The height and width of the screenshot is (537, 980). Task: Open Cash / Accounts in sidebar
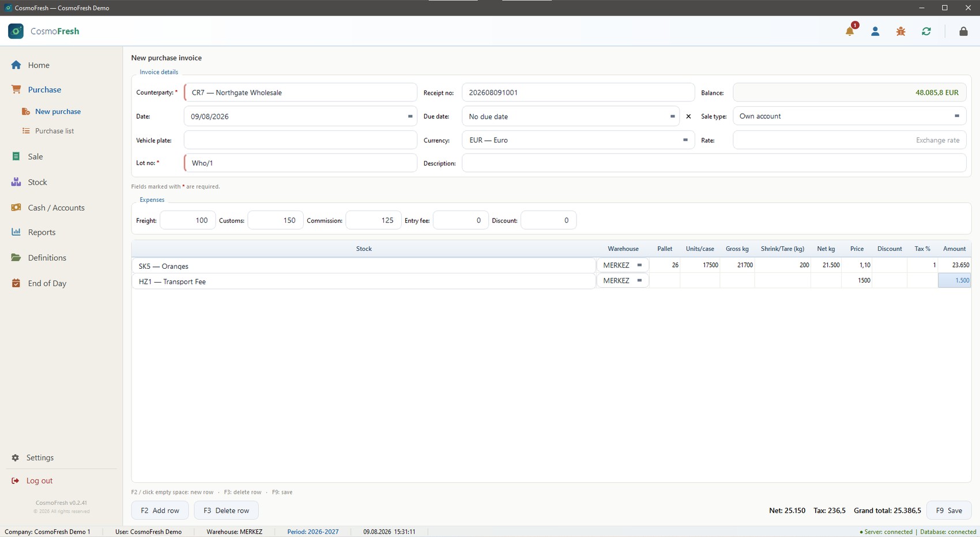pyautogui.click(x=56, y=208)
